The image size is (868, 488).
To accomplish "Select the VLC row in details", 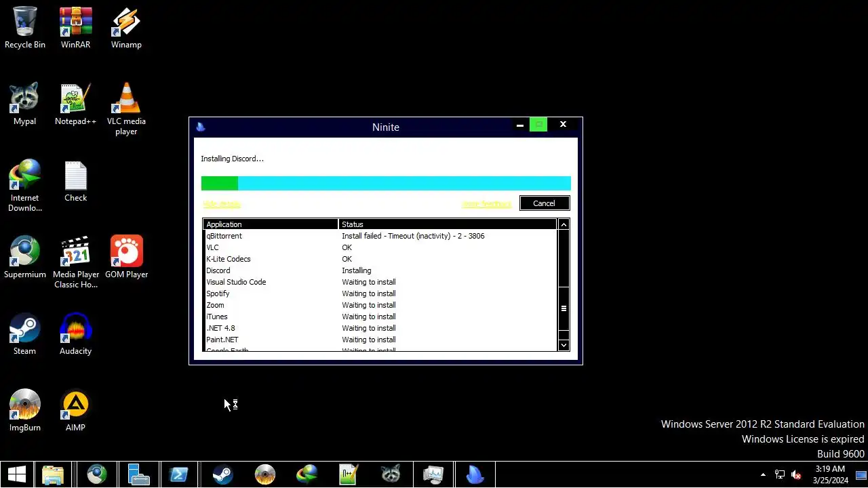I will [x=380, y=247].
